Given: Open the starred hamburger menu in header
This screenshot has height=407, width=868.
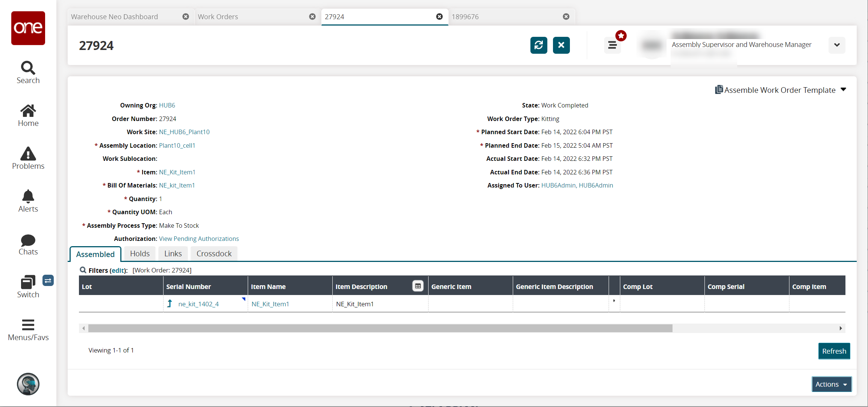Looking at the screenshot, I should 612,45.
